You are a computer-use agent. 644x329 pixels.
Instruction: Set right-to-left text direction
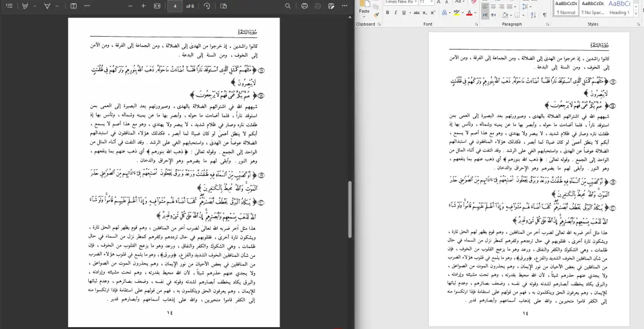click(493, 15)
